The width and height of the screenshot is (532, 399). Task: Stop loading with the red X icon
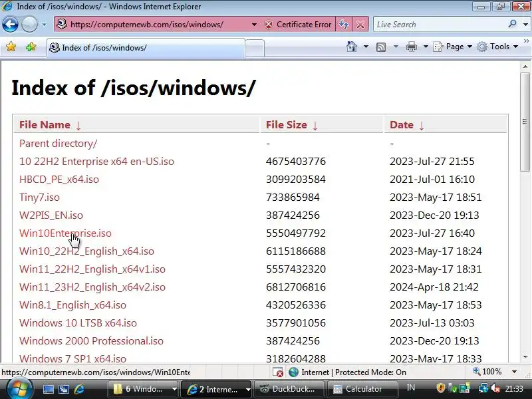[x=360, y=25]
